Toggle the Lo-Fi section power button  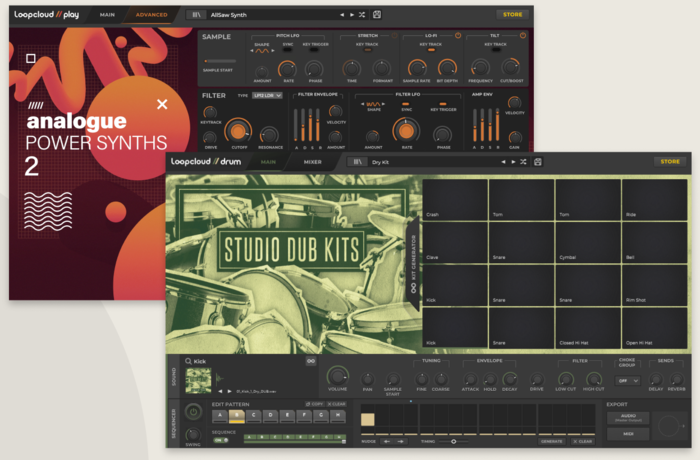(460, 37)
